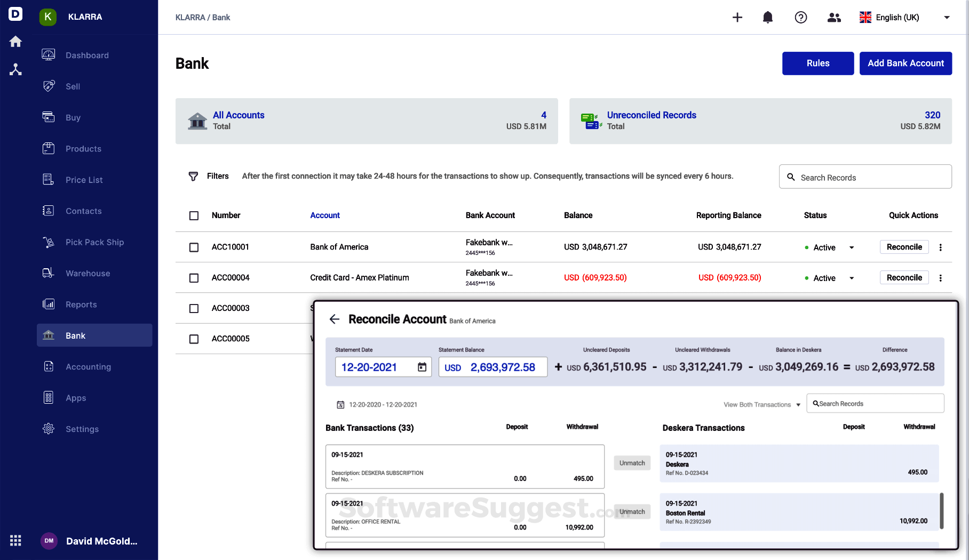Viewport: 969px width, 560px height.
Task: Select all accounts with header checkbox
Action: pyautogui.click(x=194, y=215)
